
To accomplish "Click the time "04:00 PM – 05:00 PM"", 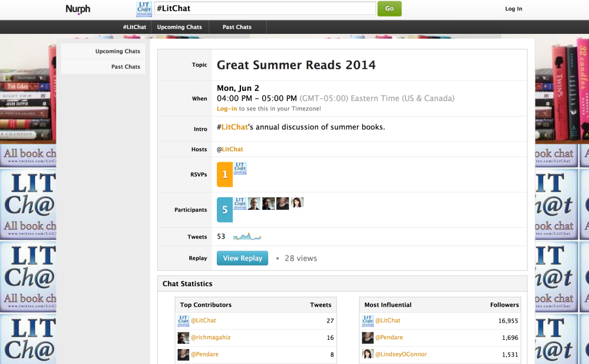I will click(x=257, y=98).
